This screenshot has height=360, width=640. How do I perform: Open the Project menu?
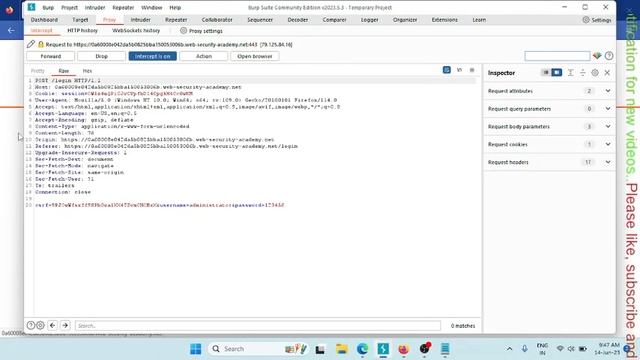pyautogui.click(x=69, y=7)
